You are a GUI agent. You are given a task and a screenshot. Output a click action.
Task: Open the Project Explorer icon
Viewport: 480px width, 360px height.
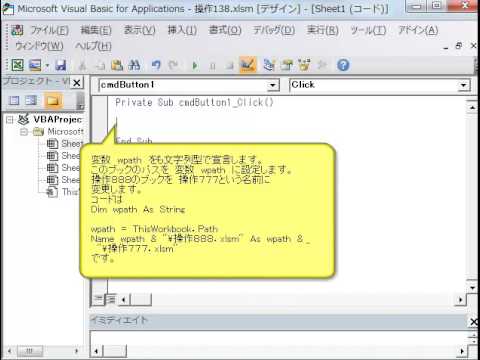(269, 65)
